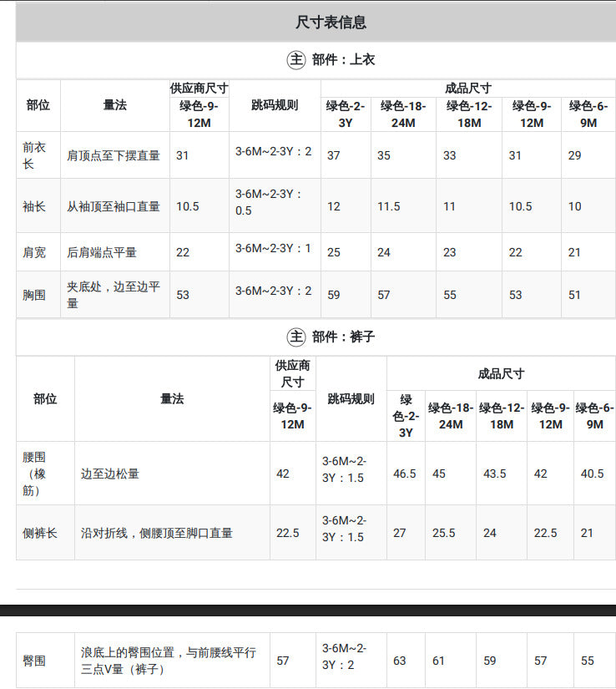Click the 主 icon beside 部件：上衣
616x689 pixels.
click(296, 60)
